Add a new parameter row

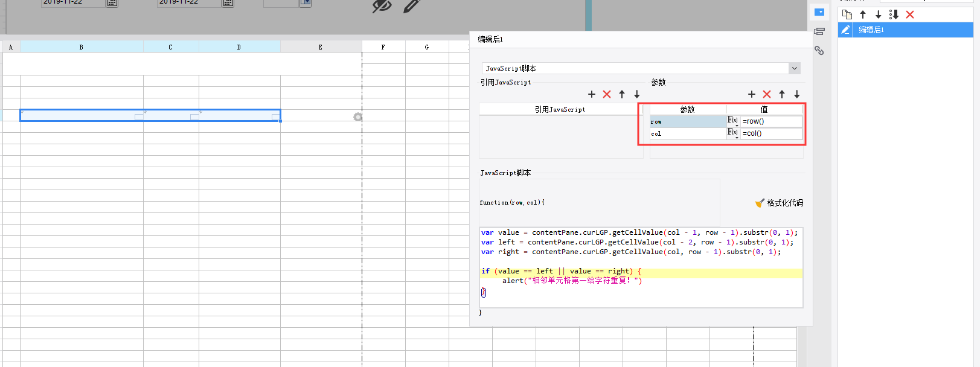point(752,94)
